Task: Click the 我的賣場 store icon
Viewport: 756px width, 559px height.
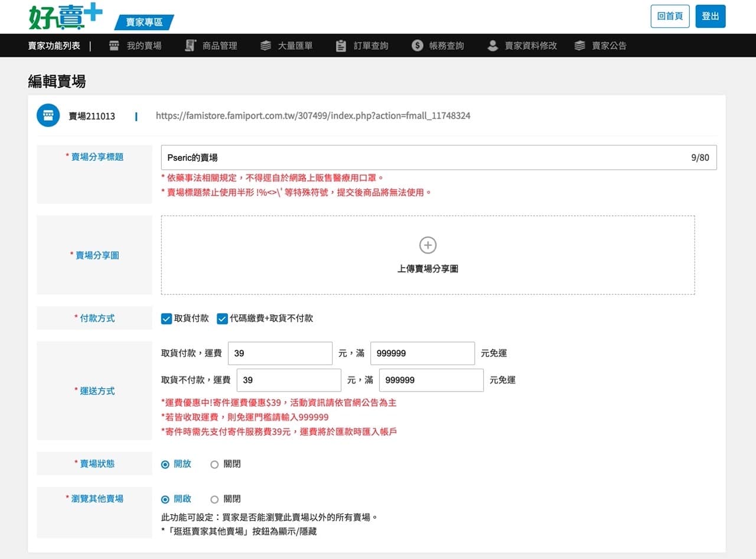Action: point(115,45)
